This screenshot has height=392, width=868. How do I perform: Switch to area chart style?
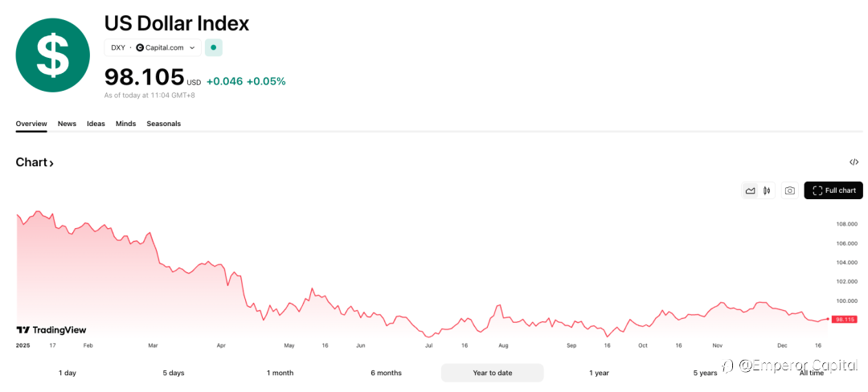point(750,190)
